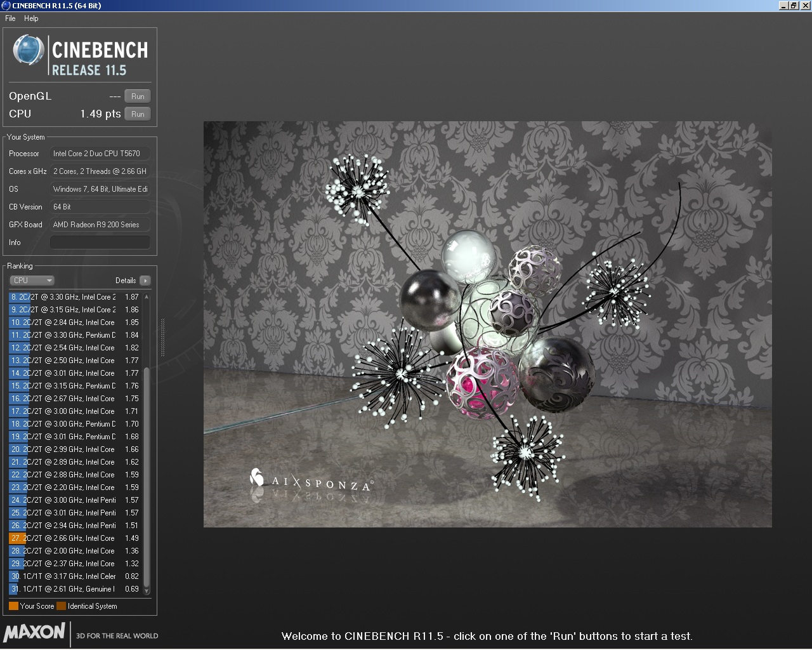The width and height of the screenshot is (812, 650).
Task: Select ranking row 8 with score 1.87
Action: pyautogui.click(x=75, y=297)
